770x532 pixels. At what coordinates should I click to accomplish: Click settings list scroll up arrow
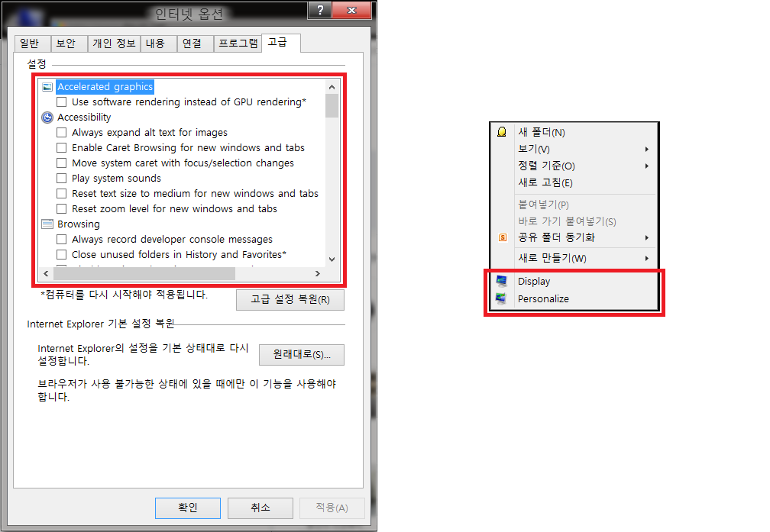(x=332, y=87)
